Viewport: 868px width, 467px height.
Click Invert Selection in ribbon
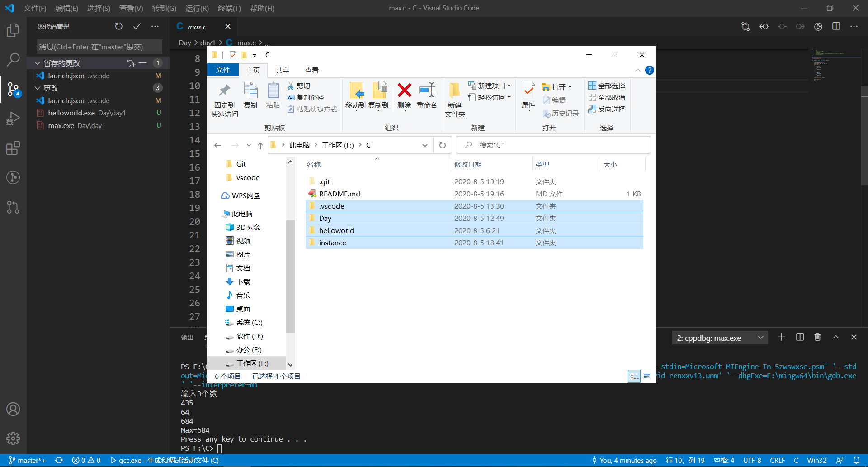607,109
